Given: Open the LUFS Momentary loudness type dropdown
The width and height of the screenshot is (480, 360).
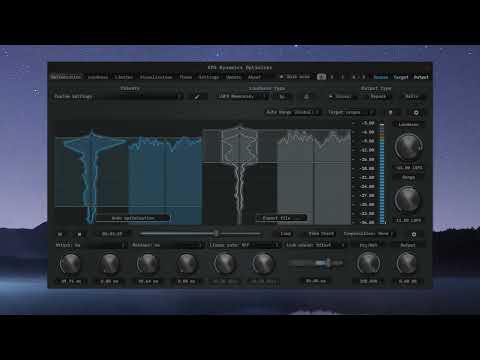Looking at the screenshot, I should pos(243,96).
